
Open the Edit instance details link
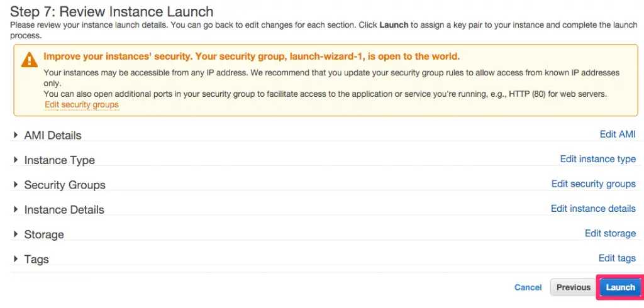click(x=593, y=208)
